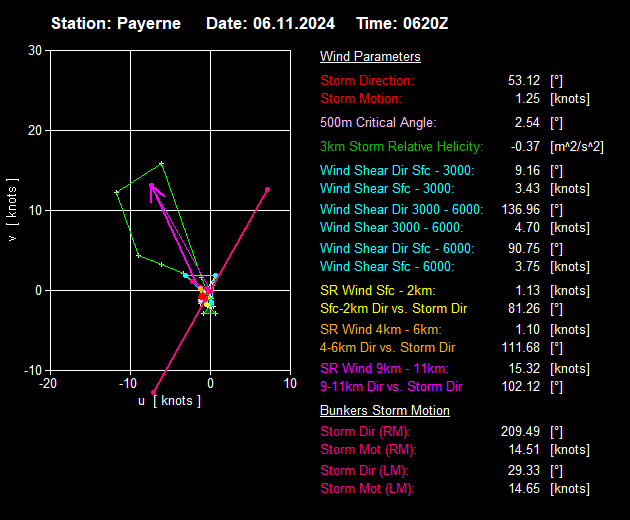Viewport: 630px width, 520px height.
Task: Click the 'Wind Shear 3000 - 6000:' label
Action: (x=391, y=227)
